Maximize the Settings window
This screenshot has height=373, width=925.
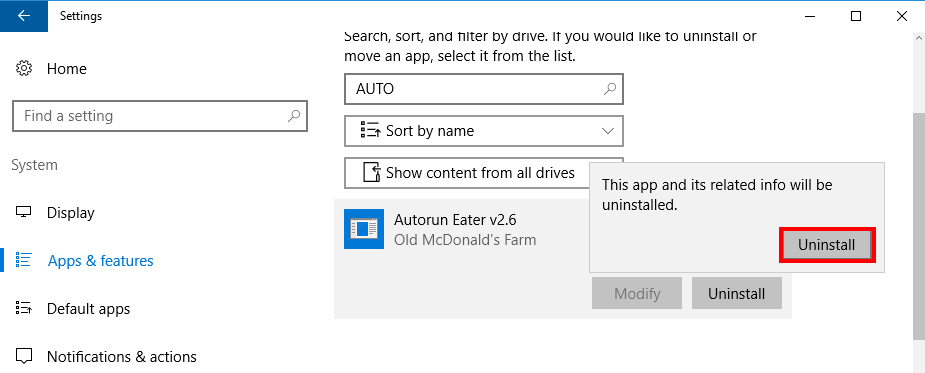click(x=856, y=16)
